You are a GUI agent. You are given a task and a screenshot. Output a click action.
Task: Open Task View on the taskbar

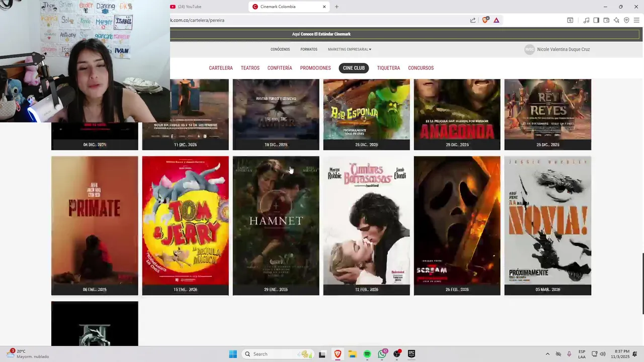(x=322, y=354)
